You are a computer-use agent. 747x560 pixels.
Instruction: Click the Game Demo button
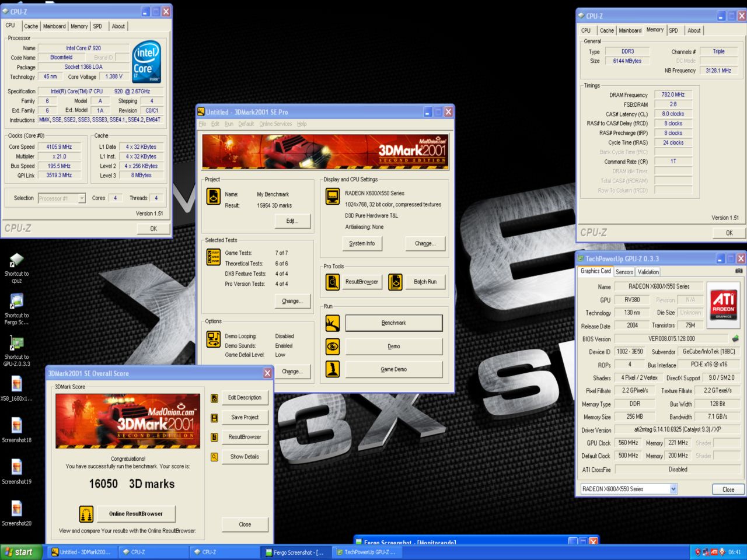(394, 369)
